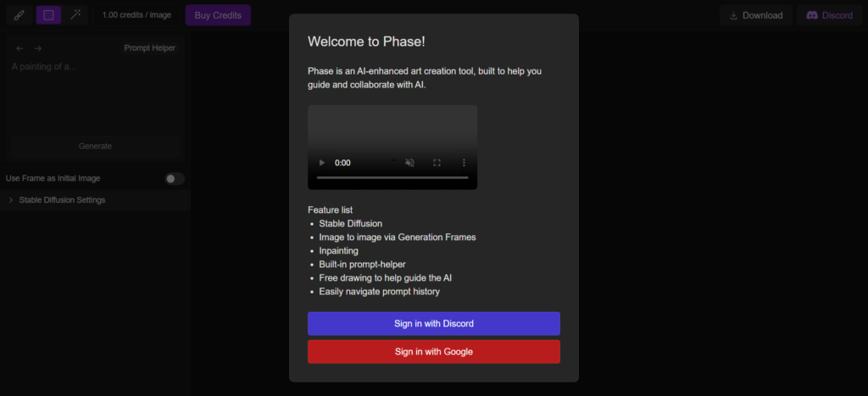The image size is (868, 396).
Task: Open video more options menu
Action: (464, 163)
